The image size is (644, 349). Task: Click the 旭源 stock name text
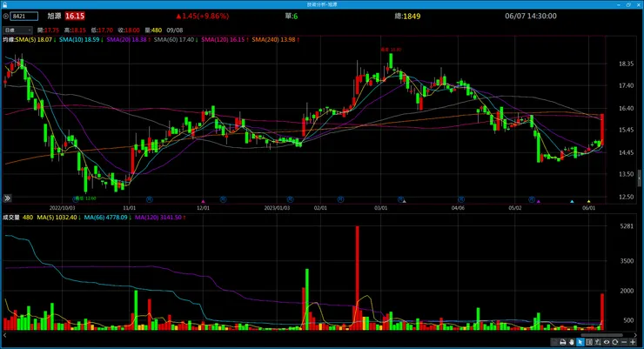(54, 16)
